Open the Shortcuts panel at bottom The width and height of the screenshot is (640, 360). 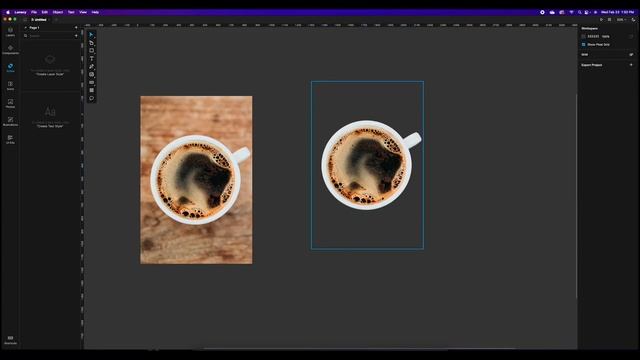10,340
